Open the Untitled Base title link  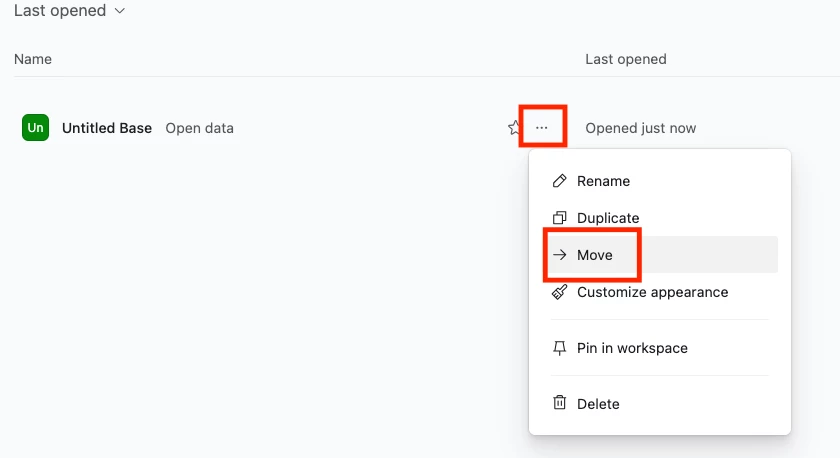107,128
